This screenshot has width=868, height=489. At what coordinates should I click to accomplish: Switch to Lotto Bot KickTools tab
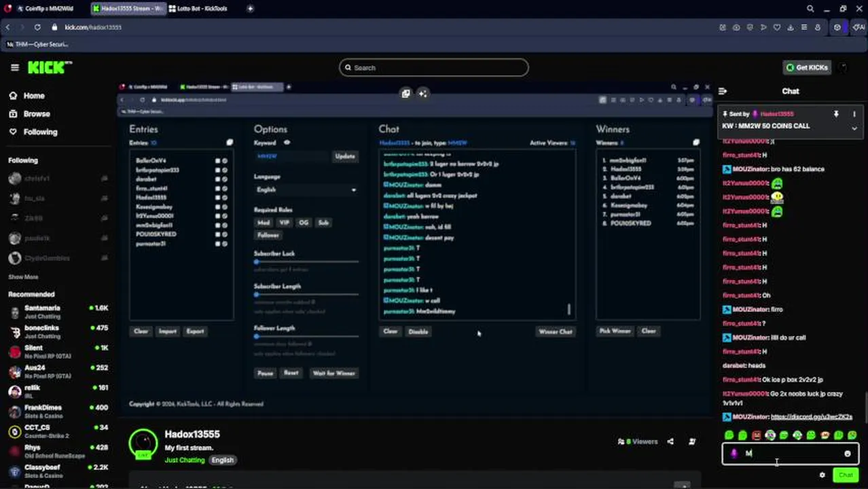click(x=202, y=8)
